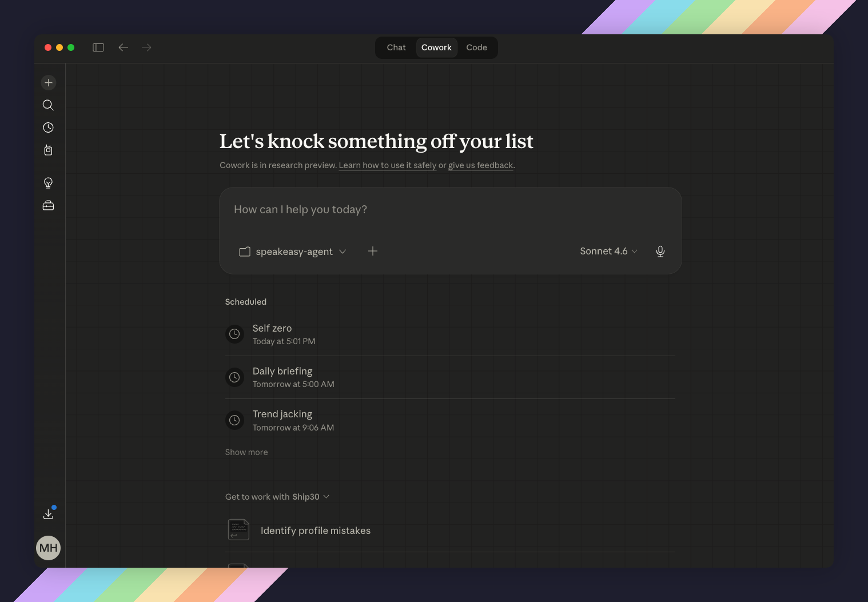Click the plus attachment icon in prompt box
The width and height of the screenshot is (868, 602).
click(373, 251)
